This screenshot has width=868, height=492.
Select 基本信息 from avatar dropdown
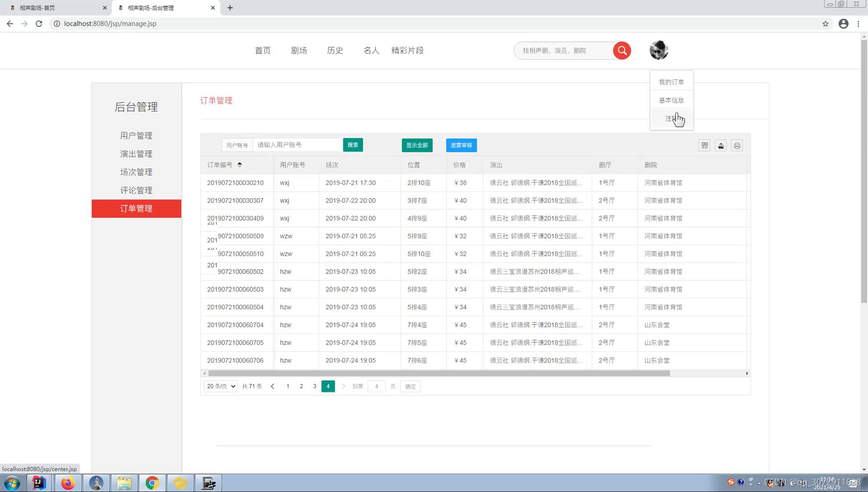coord(671,100)
